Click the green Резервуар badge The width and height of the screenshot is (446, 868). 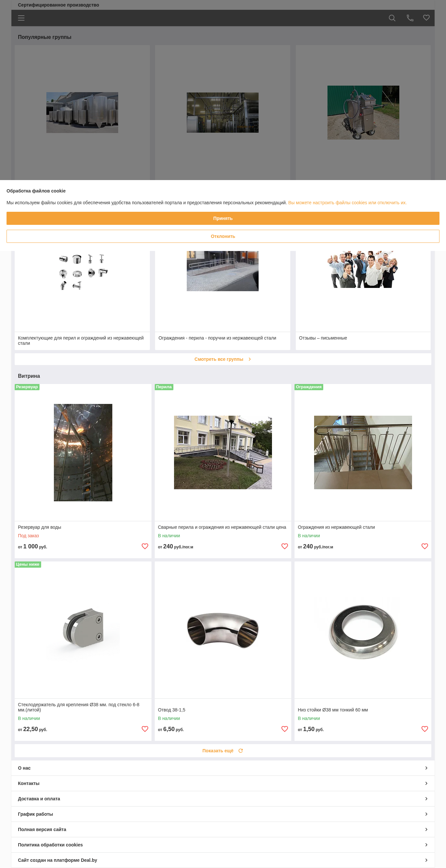[27, 387]
